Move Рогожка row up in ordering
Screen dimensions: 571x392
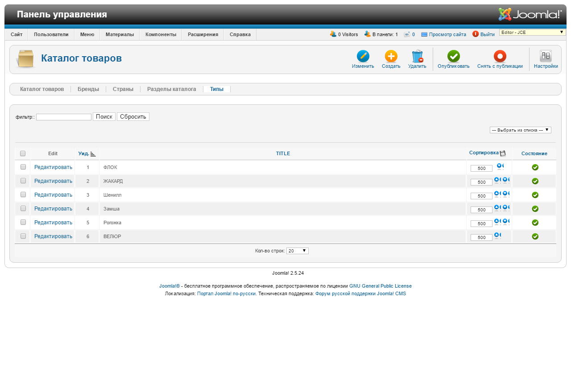tap(497, 222)
